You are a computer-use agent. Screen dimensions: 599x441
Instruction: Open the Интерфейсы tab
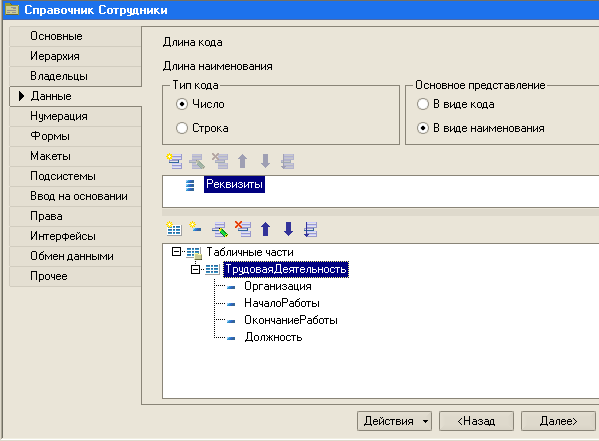coord(75,237)
